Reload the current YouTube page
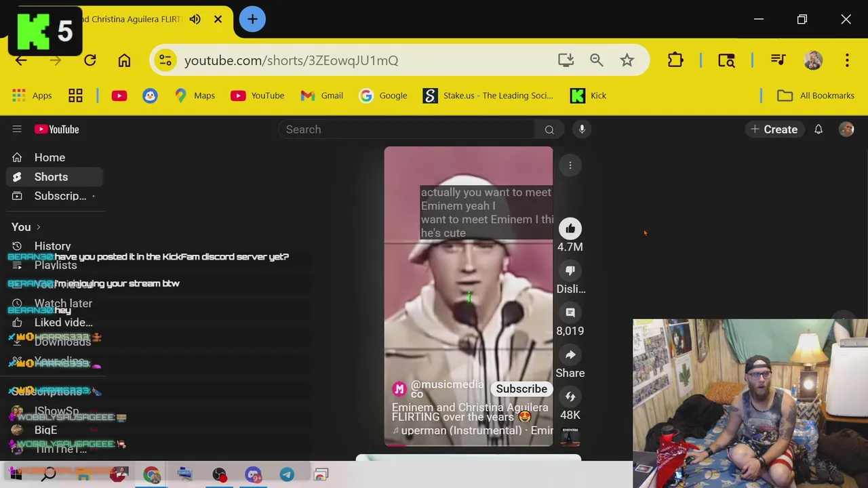868x488 pixels. tap(90, 60)
